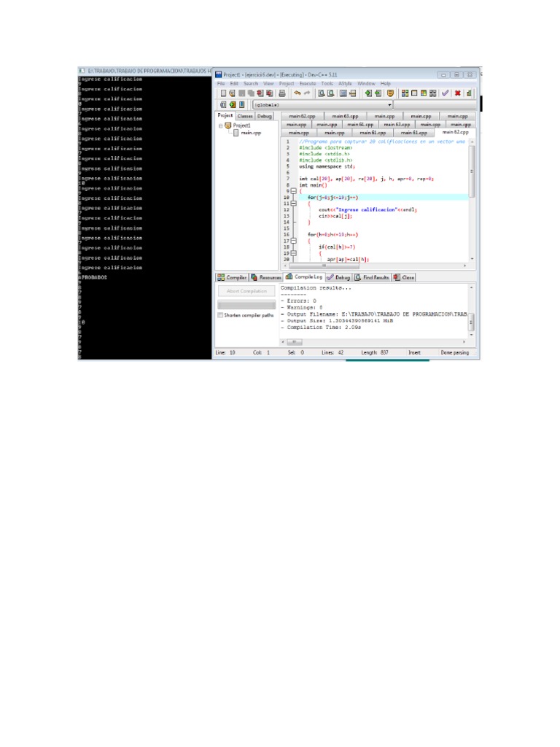Viewport: 560px width, 747px height.
Task: Switch to the Debug tab in the left panel
Action: click(264, 116)
